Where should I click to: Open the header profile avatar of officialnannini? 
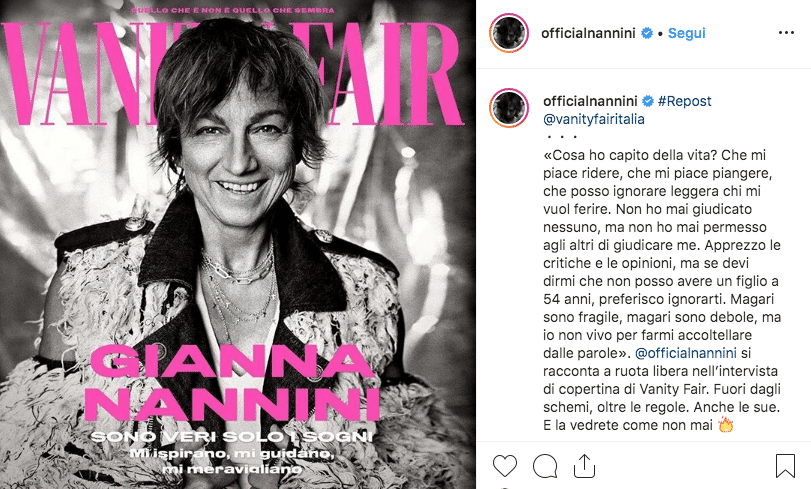coord(509,33)
